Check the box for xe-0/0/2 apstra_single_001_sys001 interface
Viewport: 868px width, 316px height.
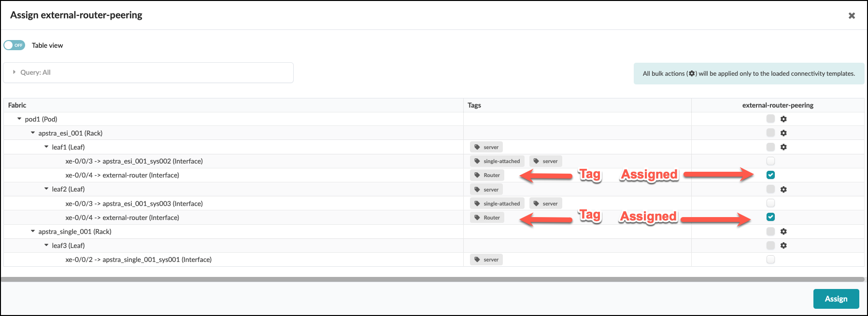point(770,260)
